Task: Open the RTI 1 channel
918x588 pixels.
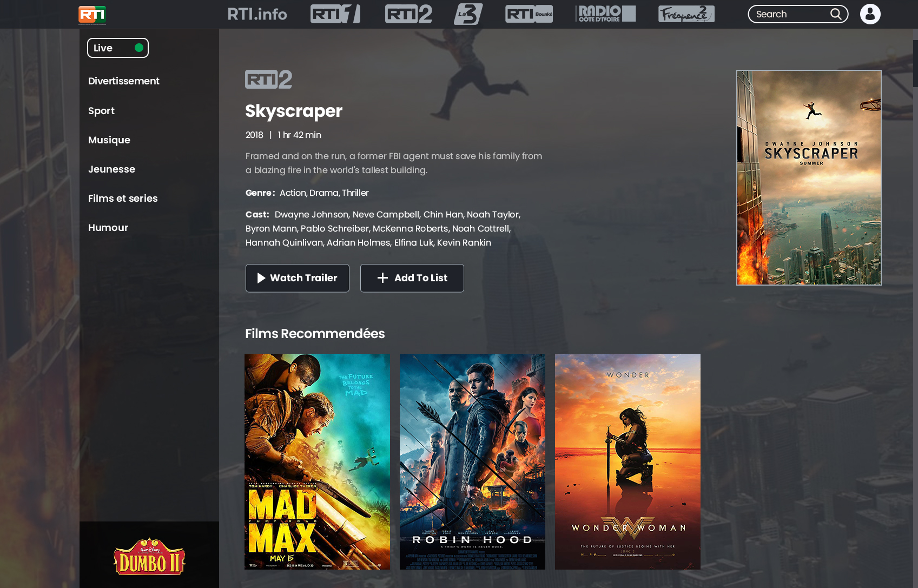Action: click(x=335, y=14)
